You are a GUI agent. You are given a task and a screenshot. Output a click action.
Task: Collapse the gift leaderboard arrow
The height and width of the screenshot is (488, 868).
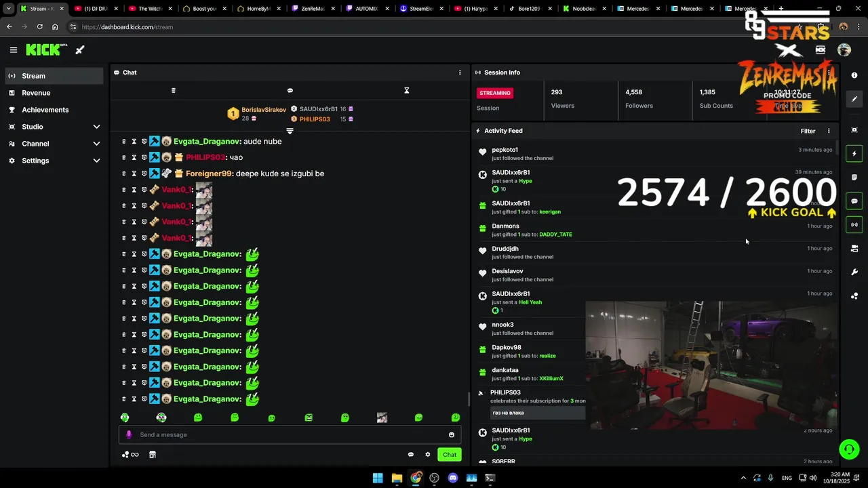tap(290, 131)
